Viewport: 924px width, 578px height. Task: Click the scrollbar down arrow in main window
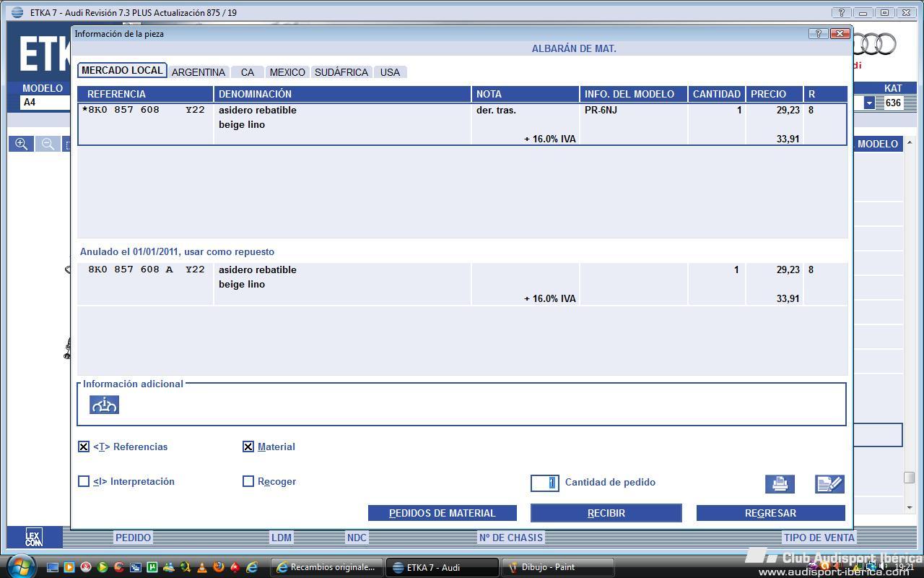(x=910, y=507)
